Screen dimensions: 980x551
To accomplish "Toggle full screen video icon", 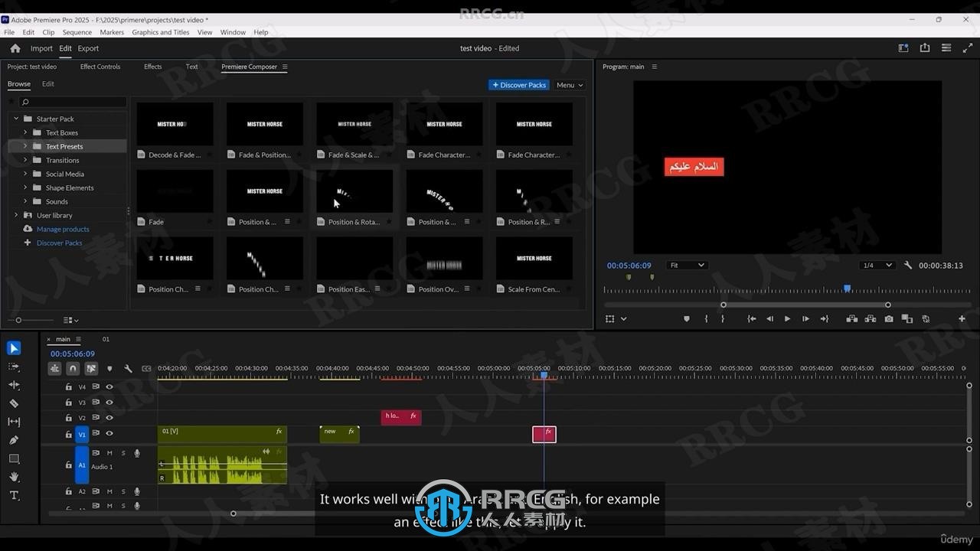I will click(967, 47).
